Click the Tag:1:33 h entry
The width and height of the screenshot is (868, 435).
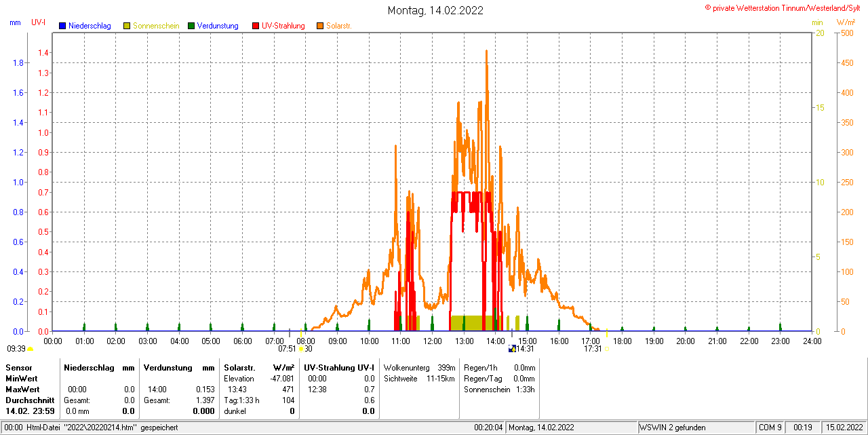(241, 400)
